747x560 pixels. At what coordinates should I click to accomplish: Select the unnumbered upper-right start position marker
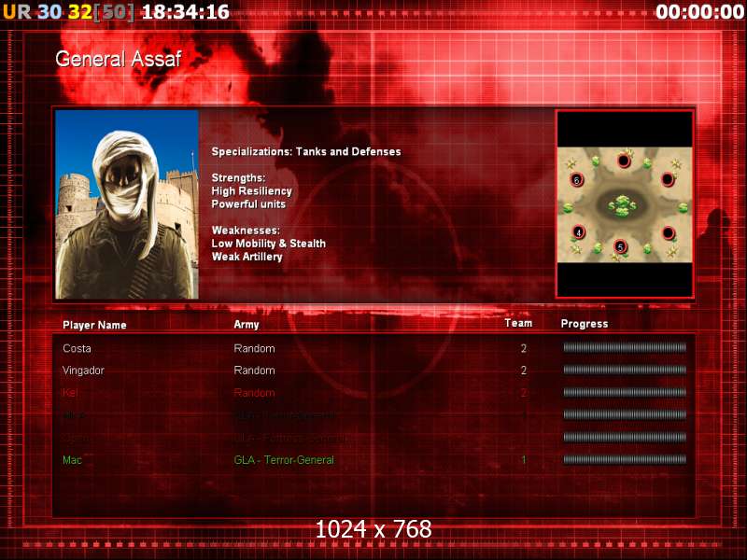[668, 179]
